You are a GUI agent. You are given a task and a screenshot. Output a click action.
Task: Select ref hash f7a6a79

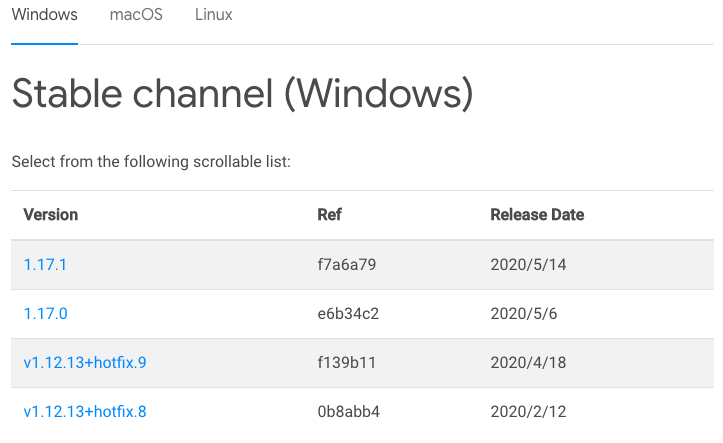347,265
